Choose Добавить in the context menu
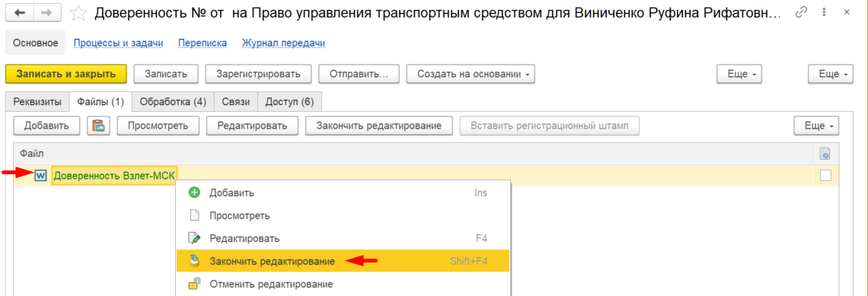Screen dimensions: 868x296 coord(343,193)
